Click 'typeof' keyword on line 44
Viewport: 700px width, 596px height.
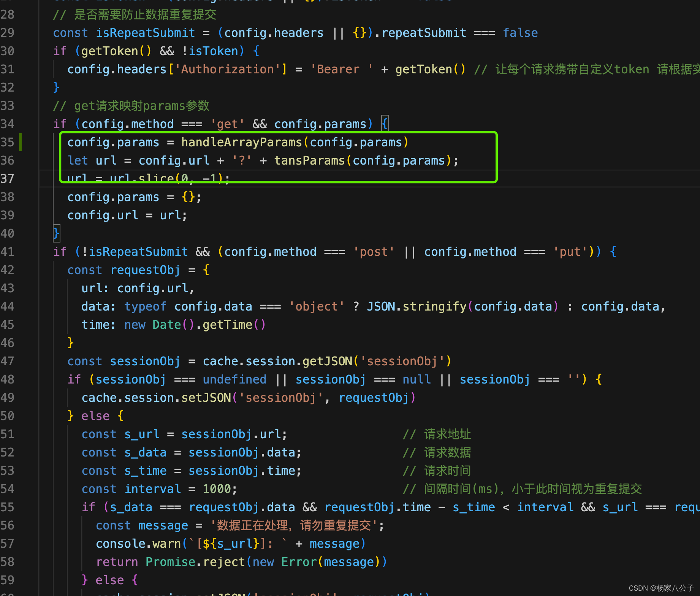click(145, 306)
